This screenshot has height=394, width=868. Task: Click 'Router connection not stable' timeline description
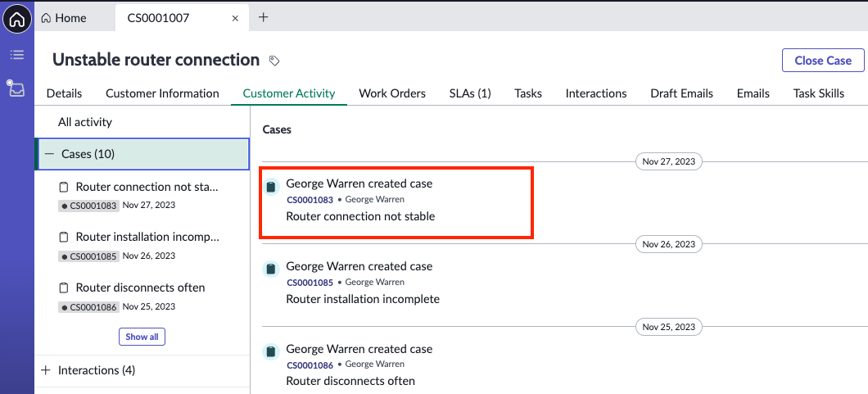[360, 216]
